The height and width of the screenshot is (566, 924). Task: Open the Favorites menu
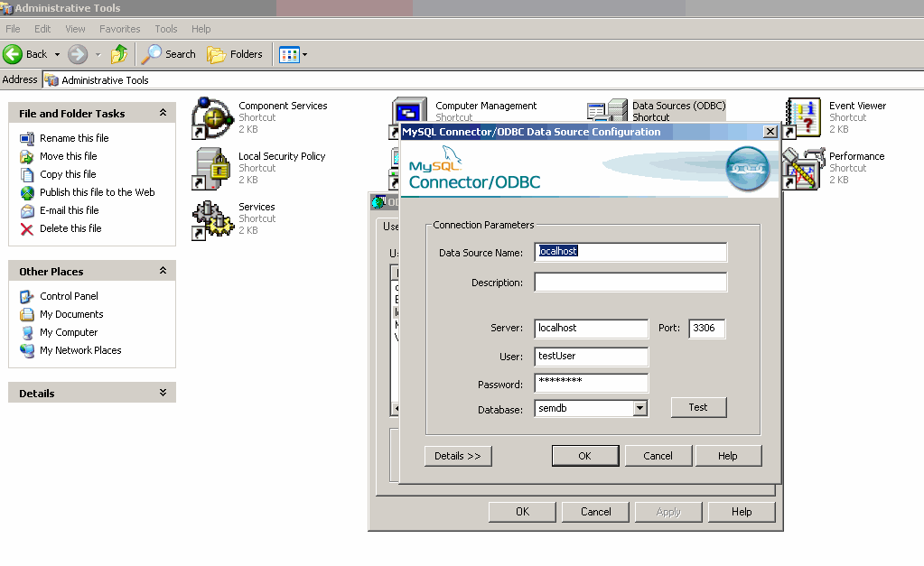(x=119, y=29)
